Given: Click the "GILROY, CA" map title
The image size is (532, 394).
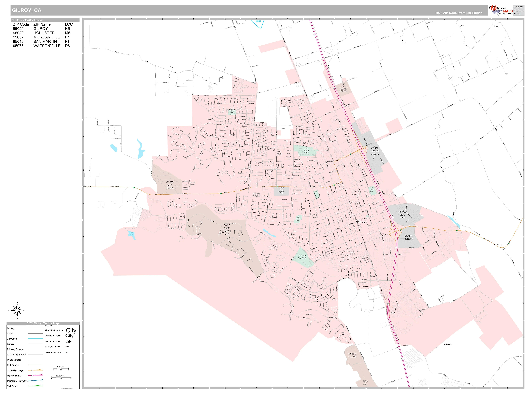Looking at the screenshot, I should tap(27, 10).
